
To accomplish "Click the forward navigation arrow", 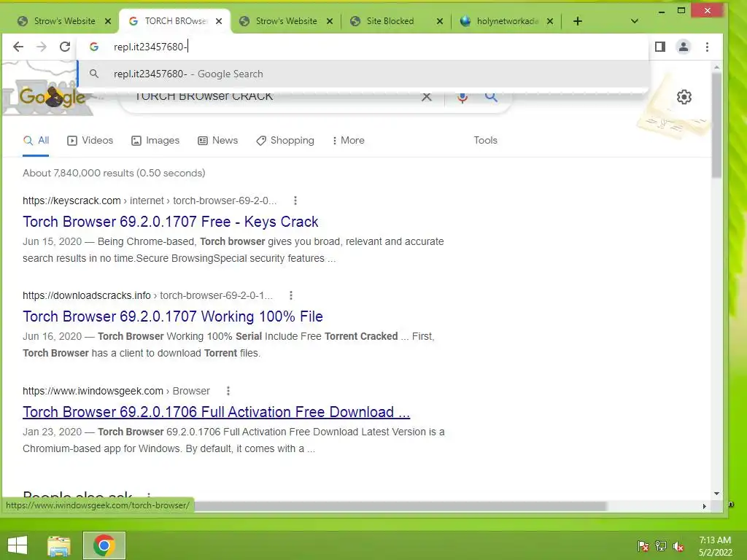I will pos(42,47).
